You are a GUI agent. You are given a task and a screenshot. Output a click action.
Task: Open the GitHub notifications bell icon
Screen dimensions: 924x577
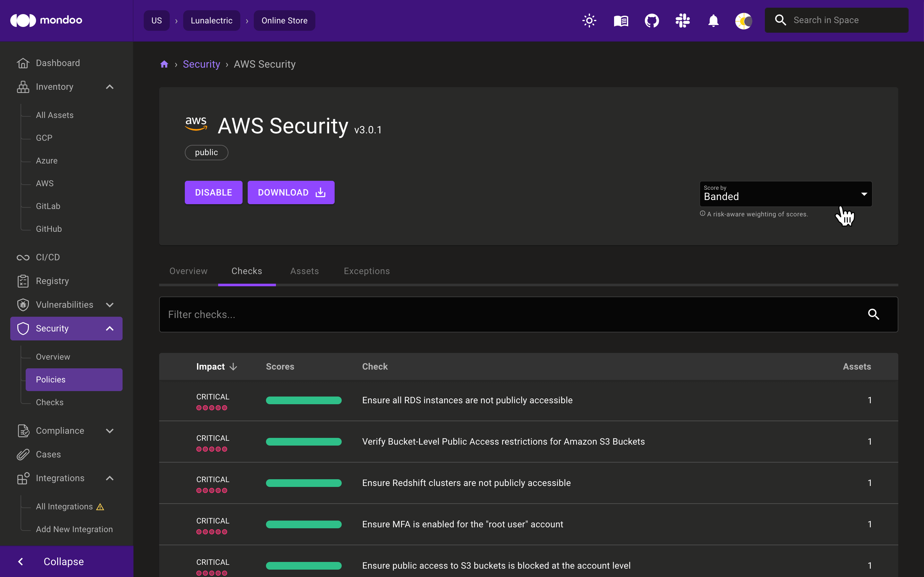coord(713,20)
